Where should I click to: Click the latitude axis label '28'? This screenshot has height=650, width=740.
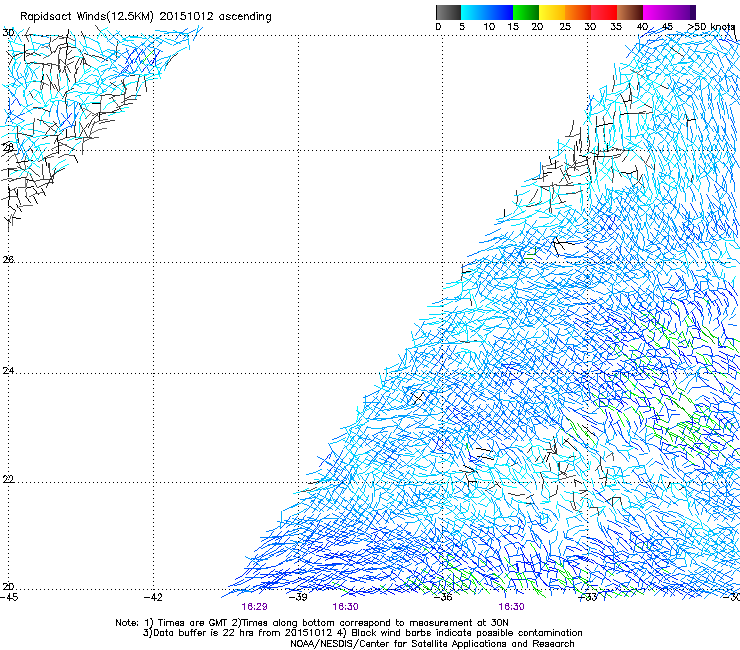click(x=8, y=148)
